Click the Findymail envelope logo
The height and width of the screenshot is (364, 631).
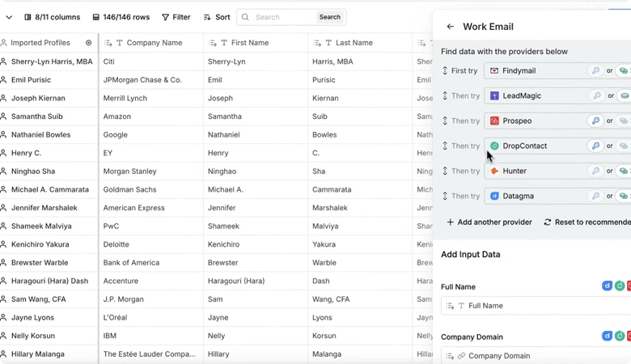point(494,71)
